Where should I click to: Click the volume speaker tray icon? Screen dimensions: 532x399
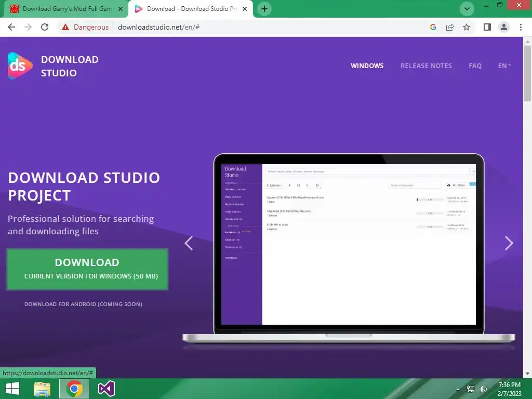click(x=483, y=389)
